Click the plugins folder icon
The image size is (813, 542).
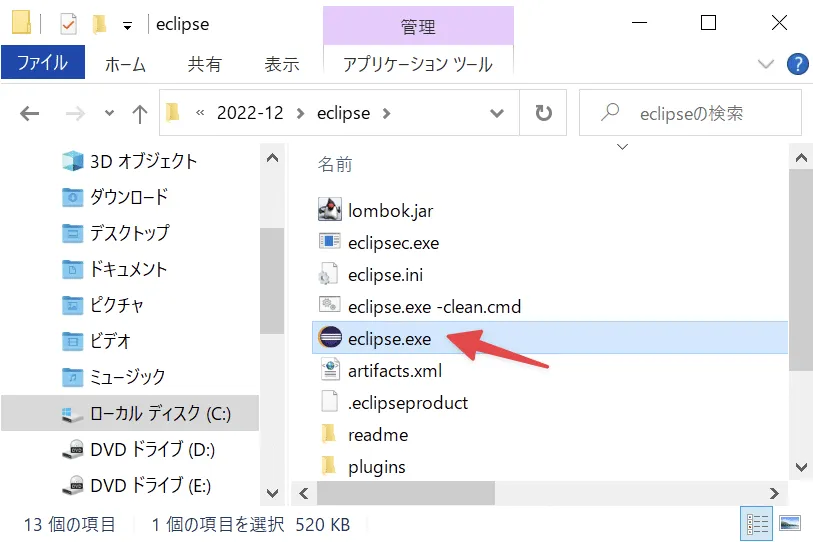click(x=329, y=466)
